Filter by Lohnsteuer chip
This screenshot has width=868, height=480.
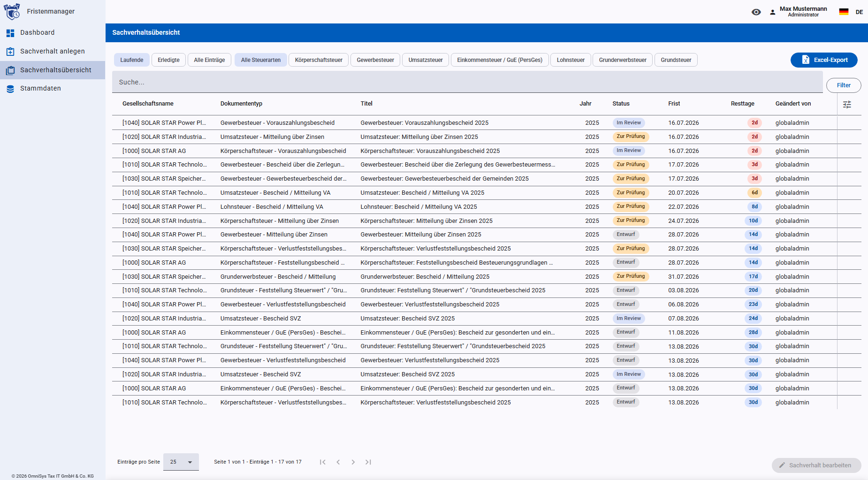pyautogui.click(x=571, y=60)
